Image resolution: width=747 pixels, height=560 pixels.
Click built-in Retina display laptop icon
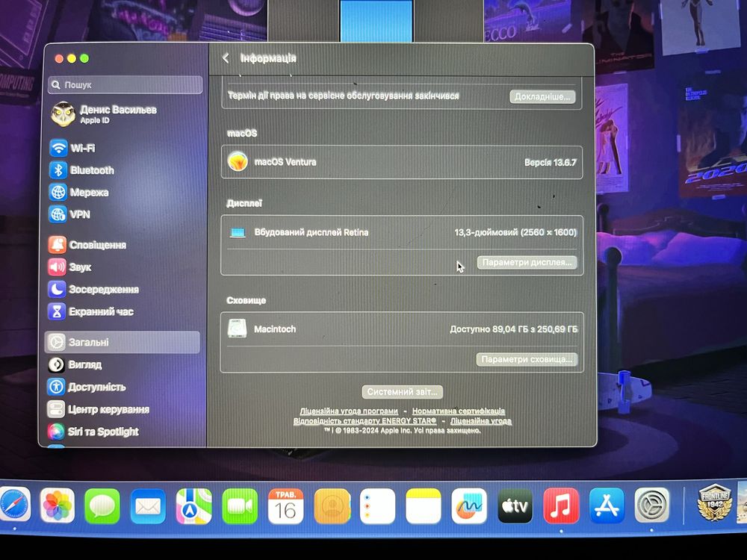click(x=238, y=233)
